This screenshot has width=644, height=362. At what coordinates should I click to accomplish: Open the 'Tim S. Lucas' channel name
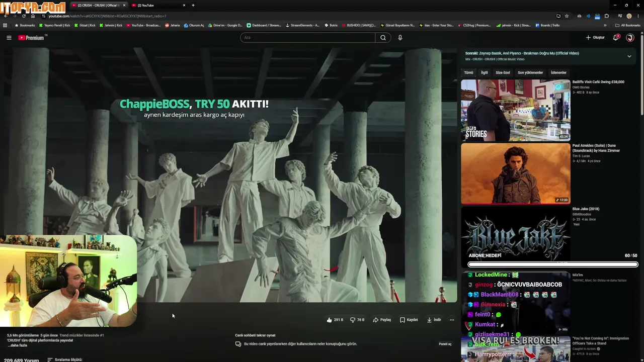581,156
